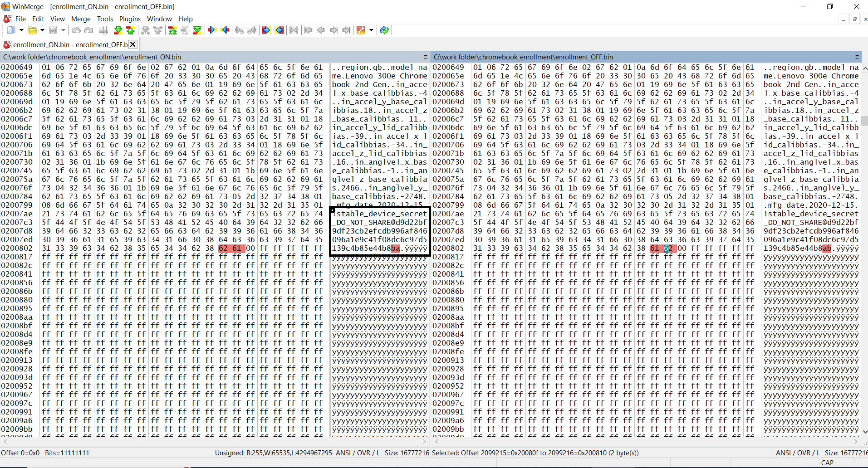Close the enrollment_ON.bin comparison tab
Image resolution: width=868 pixels, height=468 pixels.
132,44
